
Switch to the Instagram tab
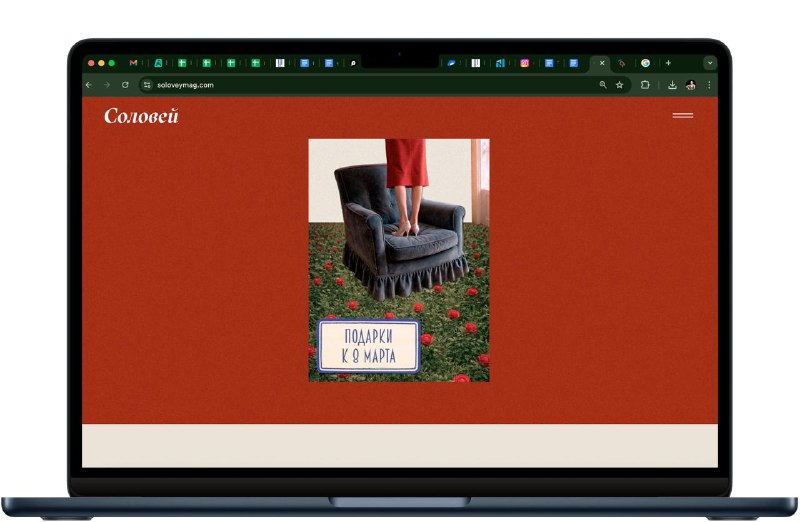point(524,63)
